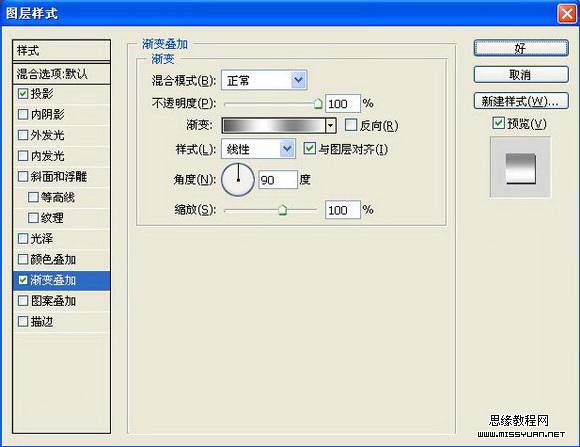
Task: Close the 图层样式 dialog window
Action: (x=567, y=14)
